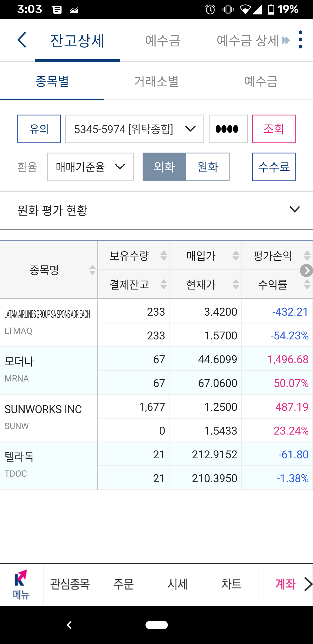Tap the 212.9152 purchase price for TDOC
Viewport: 313px width, 644px height.
click(x=215, y=455)
